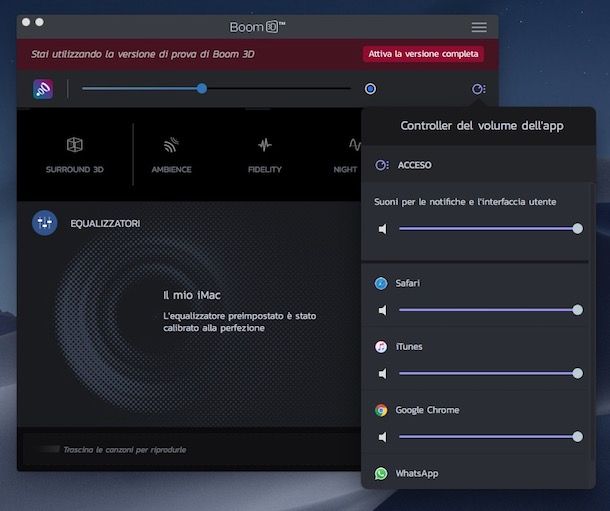Screen dimensions: 610x511
Task: Mute notification and interface sounds
Action: [x=383, y=229]
